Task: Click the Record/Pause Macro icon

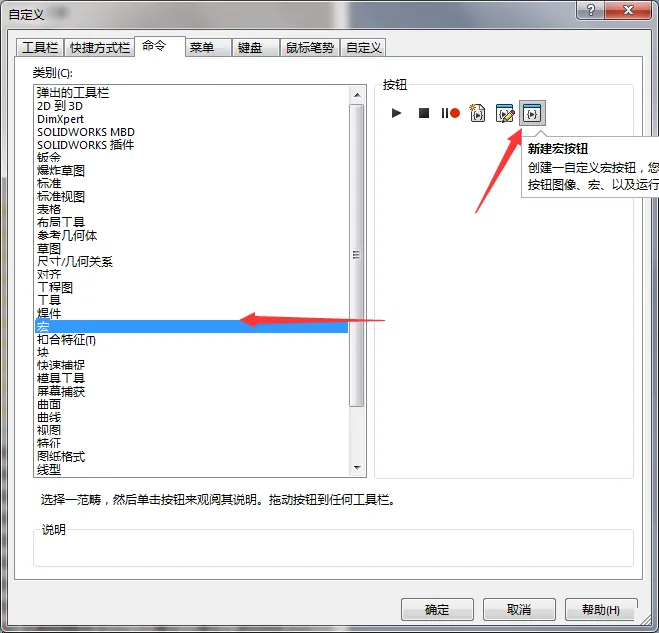Action: pyautogui.click(x=451, y=113)
